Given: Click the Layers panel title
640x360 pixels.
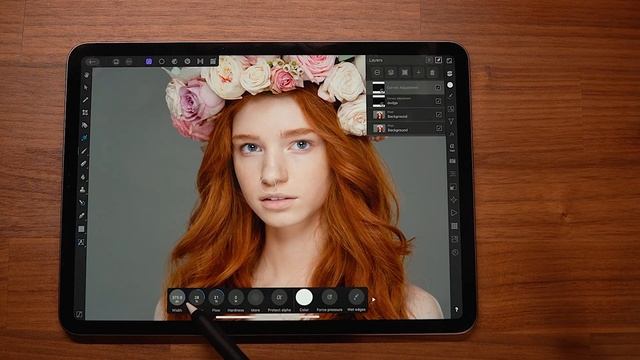Looking at the screenshot, I should (376, 60).
